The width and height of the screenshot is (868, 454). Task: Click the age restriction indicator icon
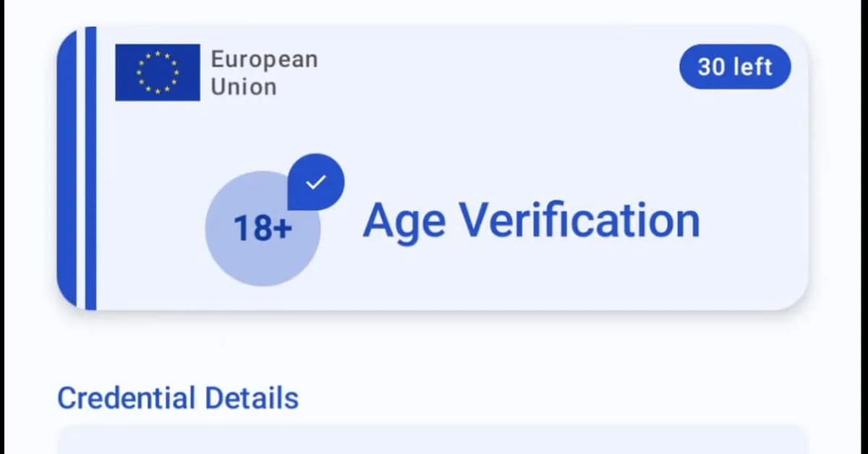[263, 228]
